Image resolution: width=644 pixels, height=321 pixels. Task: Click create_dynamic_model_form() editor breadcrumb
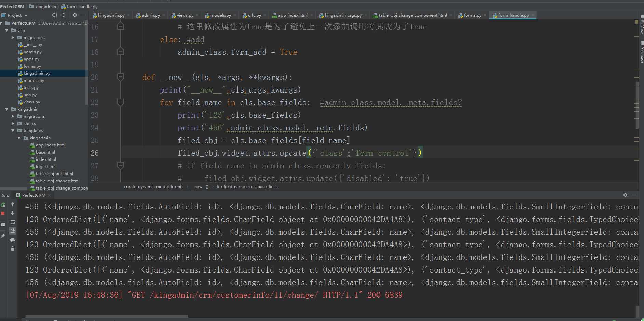153,187
